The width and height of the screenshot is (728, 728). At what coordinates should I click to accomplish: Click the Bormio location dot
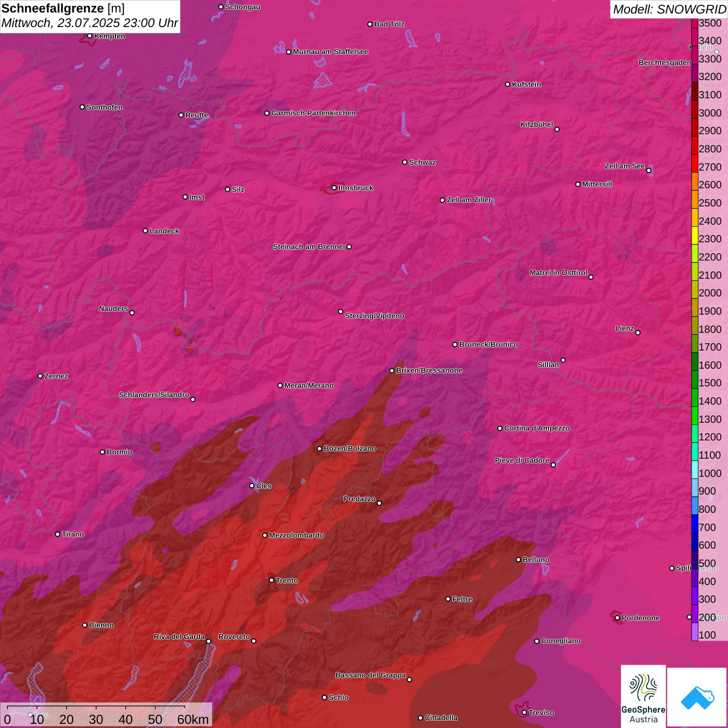(102, 452)
